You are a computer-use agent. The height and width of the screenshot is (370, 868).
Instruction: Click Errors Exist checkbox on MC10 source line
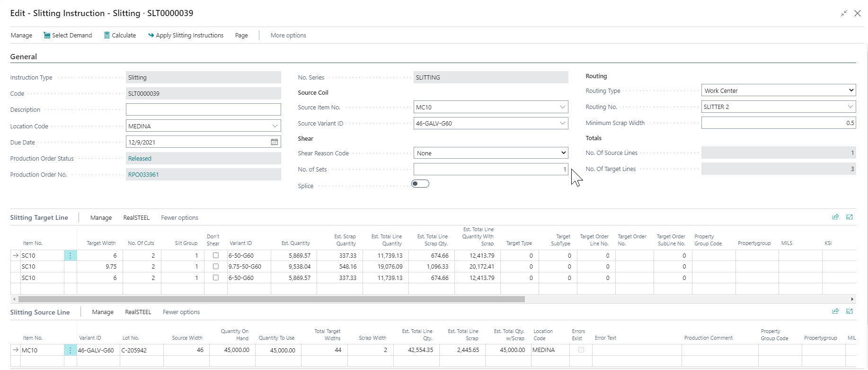pos(581,350)
